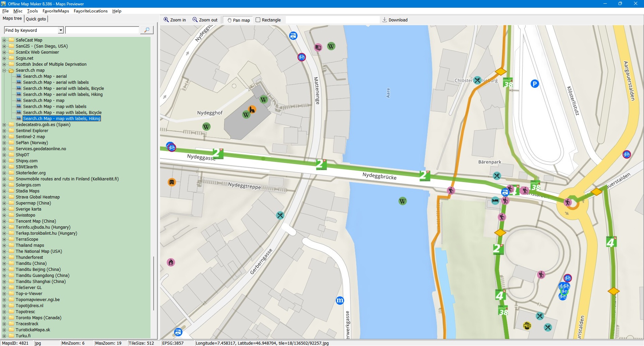Open the Find by Keyword dropdown
The image size is (644, 346).
(x=61, y=30)
